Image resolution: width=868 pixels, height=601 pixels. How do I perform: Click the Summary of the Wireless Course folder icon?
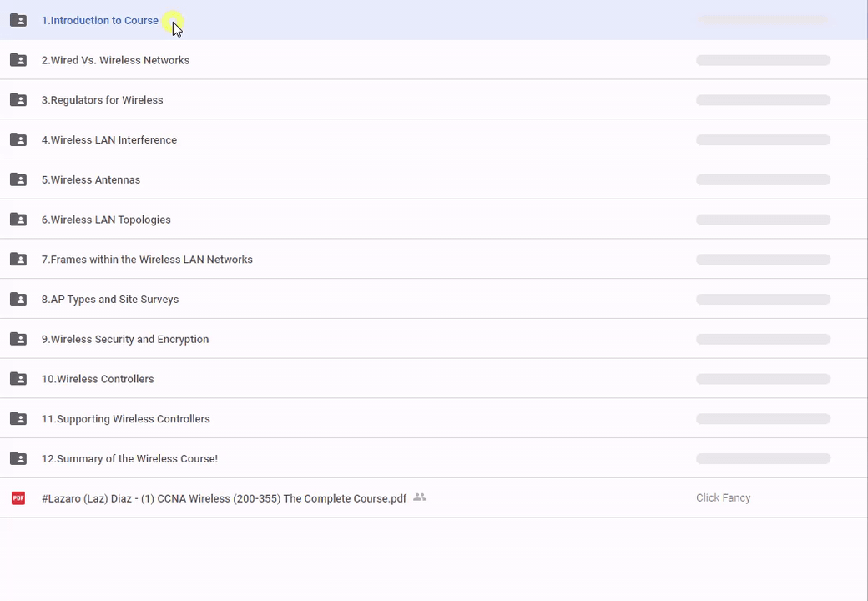18,458
